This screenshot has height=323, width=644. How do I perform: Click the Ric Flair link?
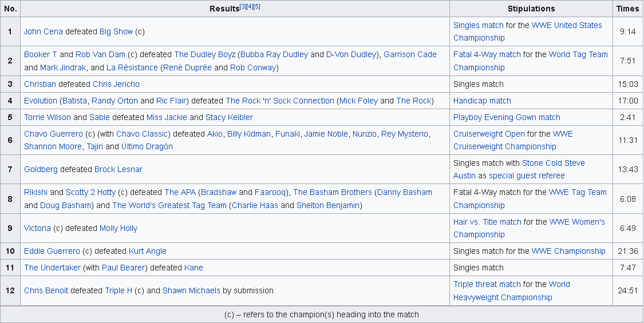pyautogui.click(x=171, y=101)
